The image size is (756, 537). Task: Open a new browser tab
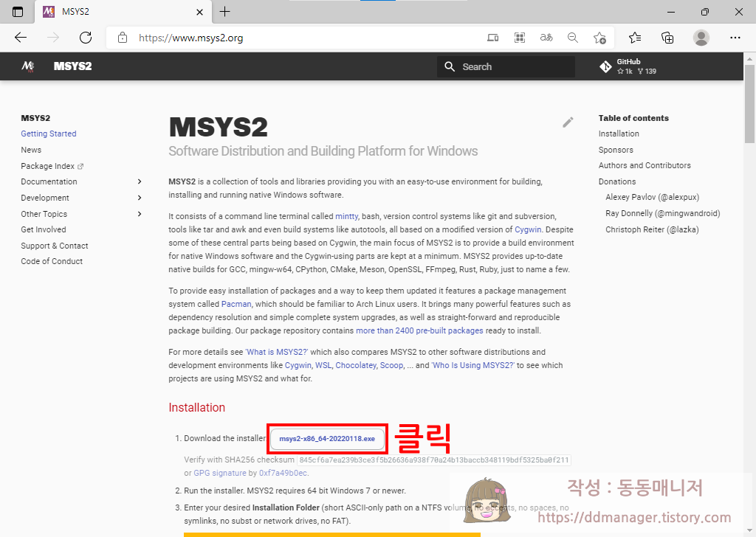click(224, 12)
